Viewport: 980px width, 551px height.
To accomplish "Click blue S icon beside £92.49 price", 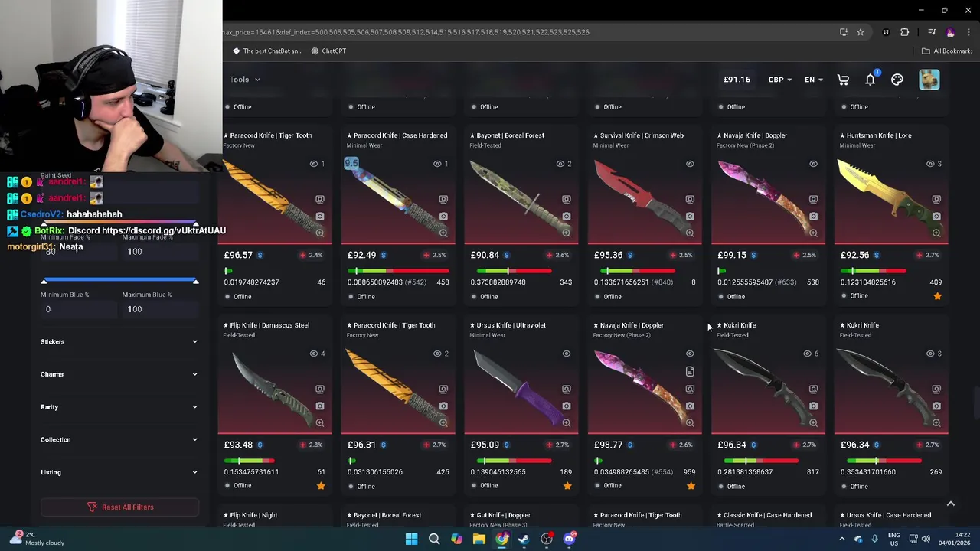I will (x=384, y=255).
